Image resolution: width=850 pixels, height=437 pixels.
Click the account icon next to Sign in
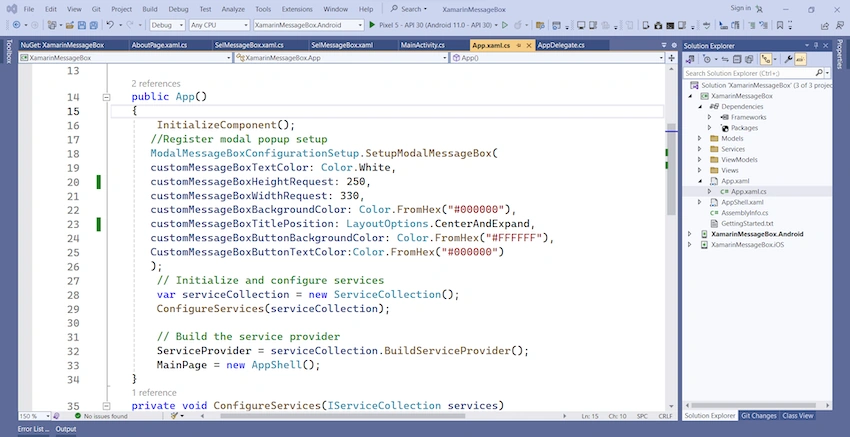point(759,9)
